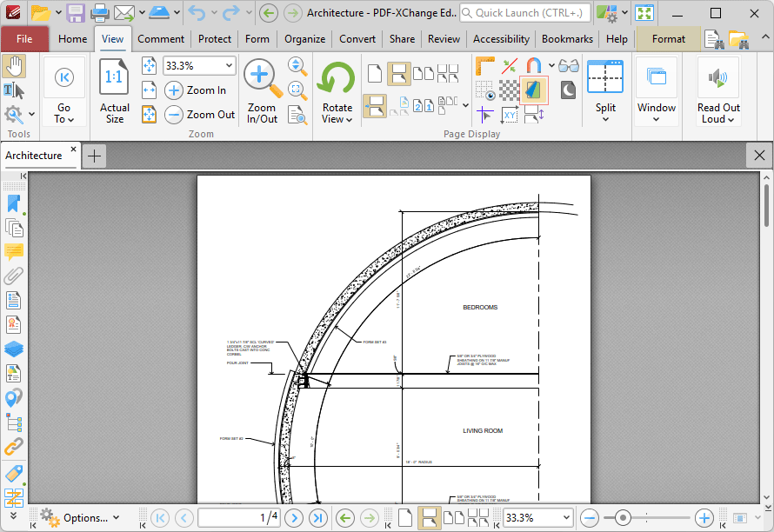Toggle the transparency grid display

(510, 90)
